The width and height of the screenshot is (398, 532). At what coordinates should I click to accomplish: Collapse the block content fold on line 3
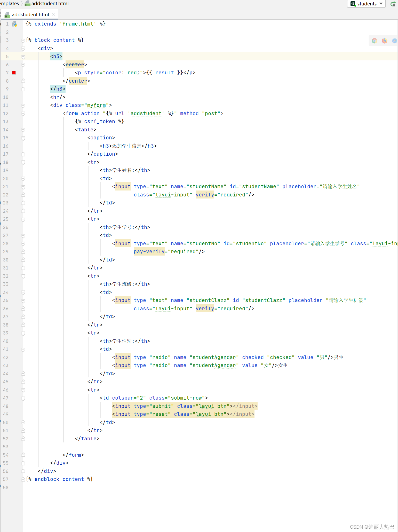[23, 40]
